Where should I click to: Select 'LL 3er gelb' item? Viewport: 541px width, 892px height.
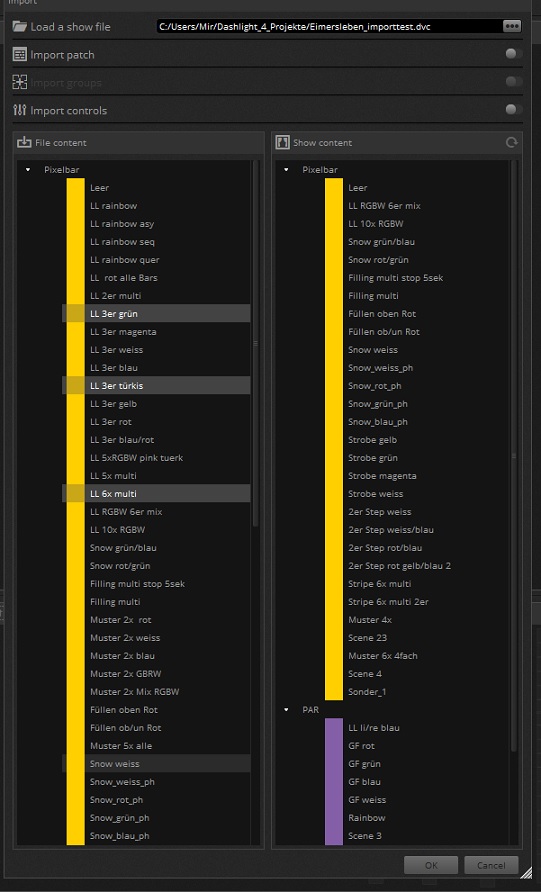[x=113, y=404]
